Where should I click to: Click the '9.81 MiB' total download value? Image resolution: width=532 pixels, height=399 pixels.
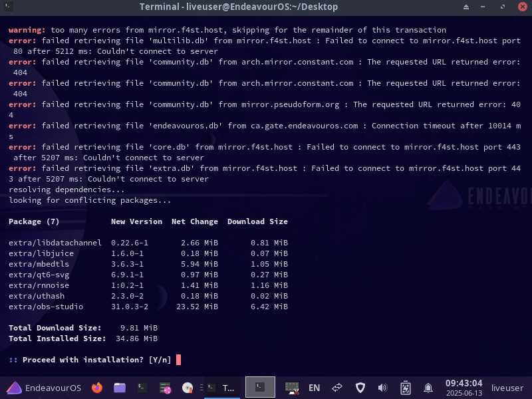(139, 328)
